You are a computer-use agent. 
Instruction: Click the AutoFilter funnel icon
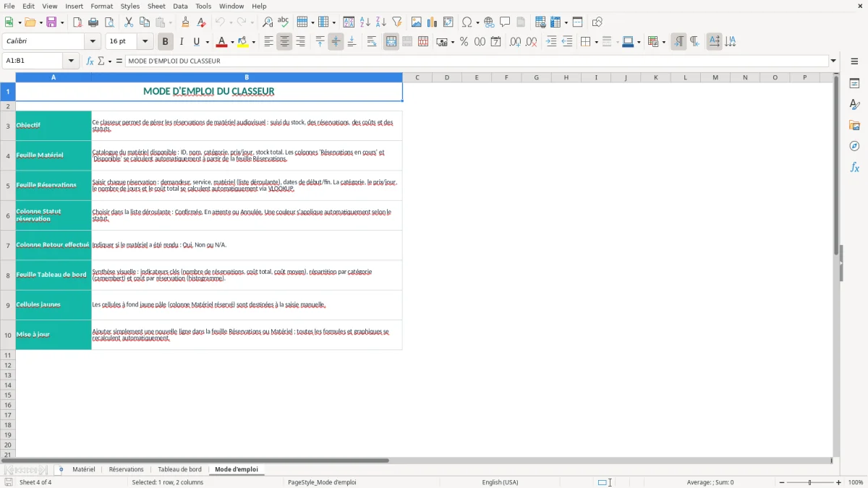click(397, 22)
